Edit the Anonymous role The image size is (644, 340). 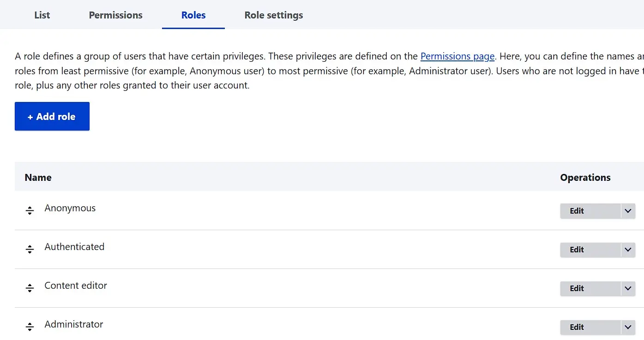click(x=576, y=211)
